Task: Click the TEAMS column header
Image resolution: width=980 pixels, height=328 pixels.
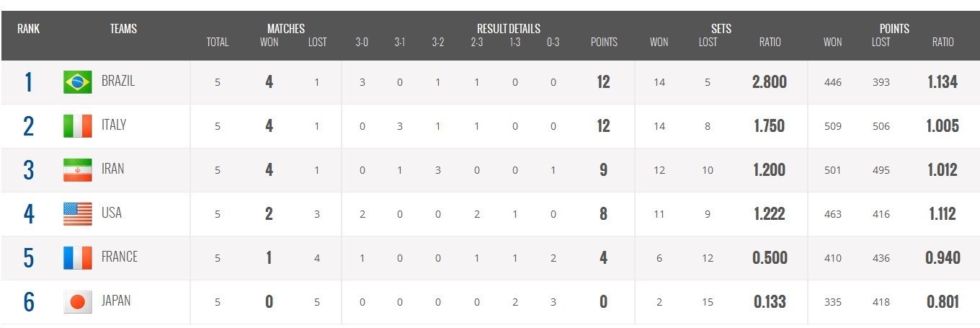Action: [123, 29]
